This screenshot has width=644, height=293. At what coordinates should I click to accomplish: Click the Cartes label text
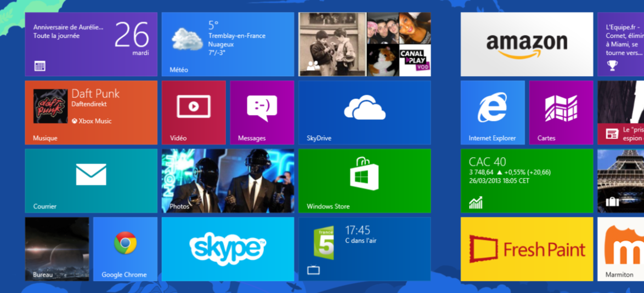(546, 139)
